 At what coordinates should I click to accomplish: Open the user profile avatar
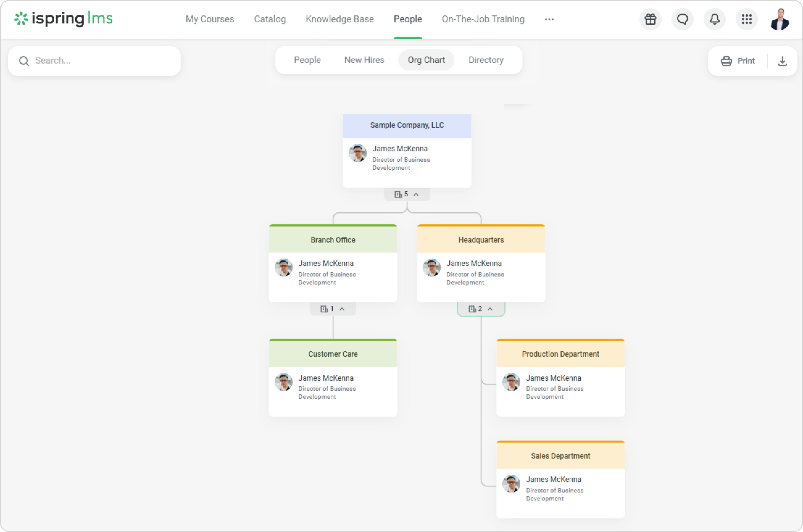click(779, 19)
